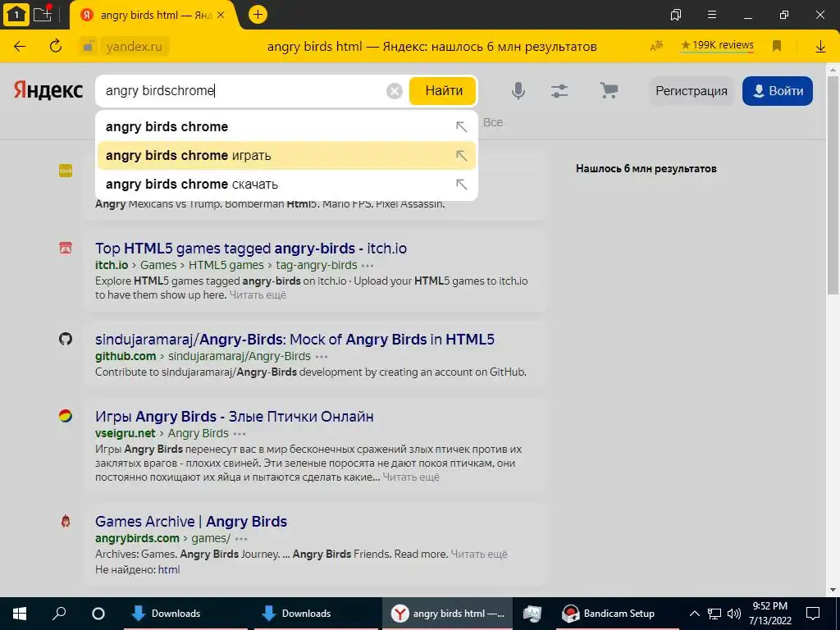Image resolution: width=840 pixels, height=630 pixels.
Task: Open Cortana circle icon on taskbar
Action: pyautogui.click(x=98, y=614)
